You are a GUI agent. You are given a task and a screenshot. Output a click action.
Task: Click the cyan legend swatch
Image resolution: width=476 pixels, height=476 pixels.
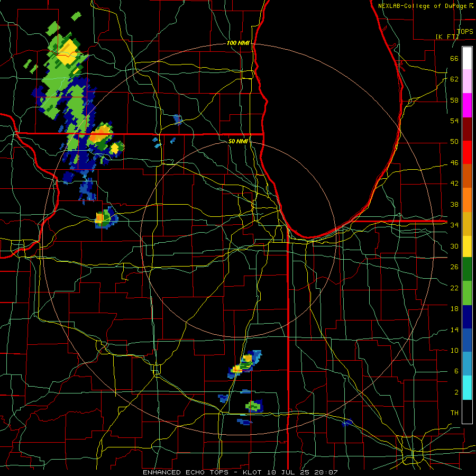[x=467, y=388]
